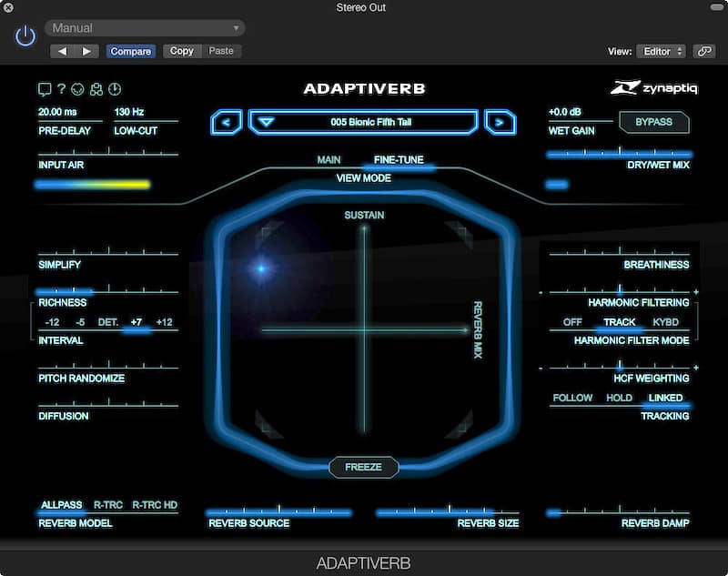Turn harmonic filter mode OFF
This screenshot has height=576, width=728.
tap(572, 322)
